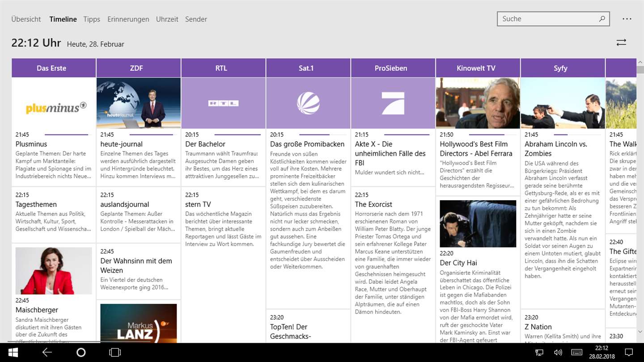This screenshot has width=644, height=362.
Task: Open the Plusminus programme entry
Action: pos(54,157)
